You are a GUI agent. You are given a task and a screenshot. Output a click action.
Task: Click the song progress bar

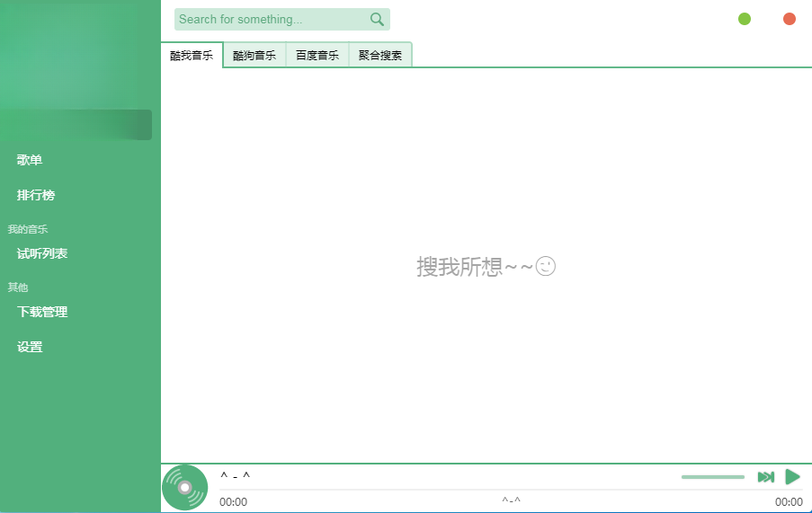click(511, 490)
